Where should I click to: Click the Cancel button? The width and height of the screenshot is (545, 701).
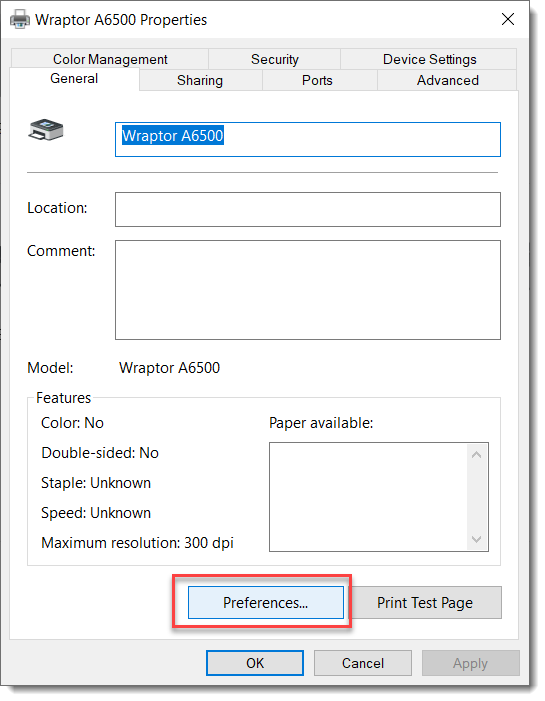[x=363, y=663]
